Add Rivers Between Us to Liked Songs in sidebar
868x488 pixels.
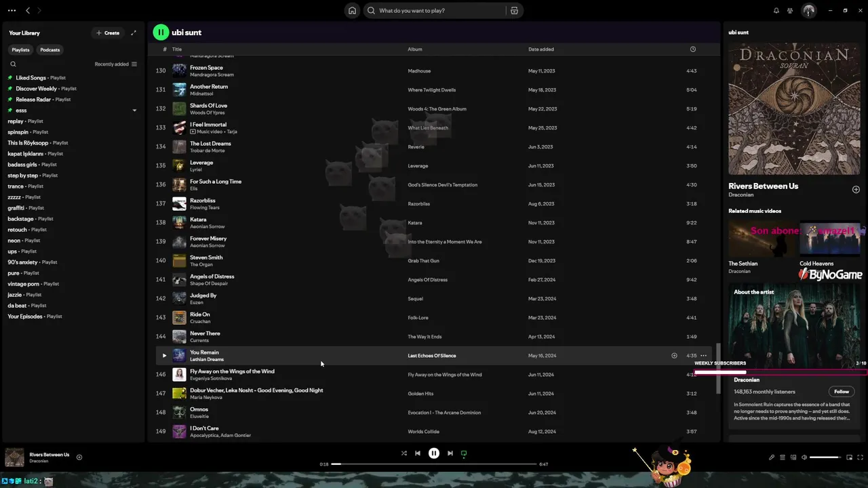point(856,189)
